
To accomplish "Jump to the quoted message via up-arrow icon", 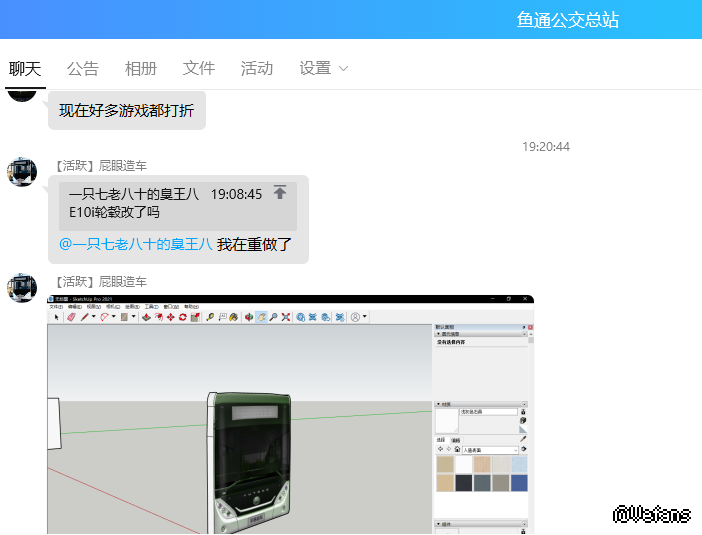I will point(280,193).
